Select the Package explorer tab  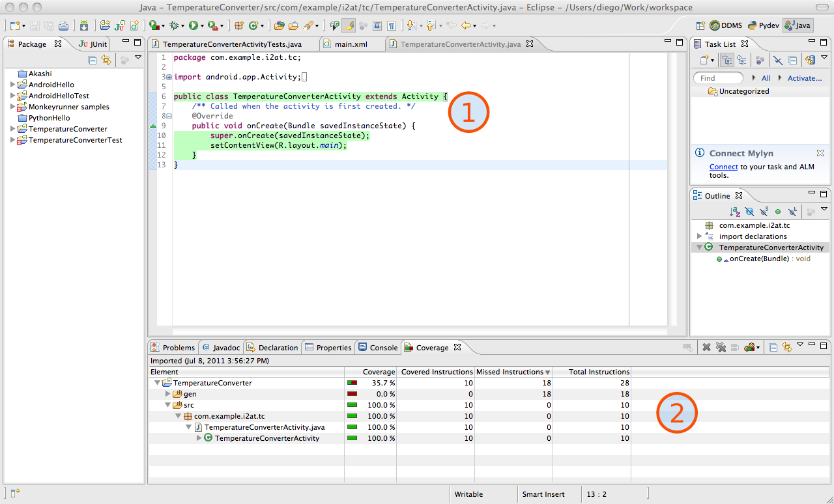32,44
